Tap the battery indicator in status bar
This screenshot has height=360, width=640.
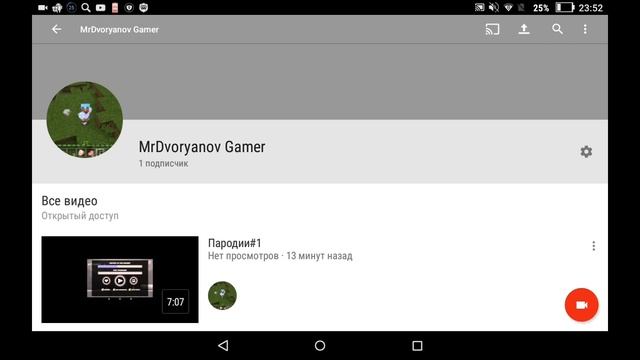click(565, 7)
